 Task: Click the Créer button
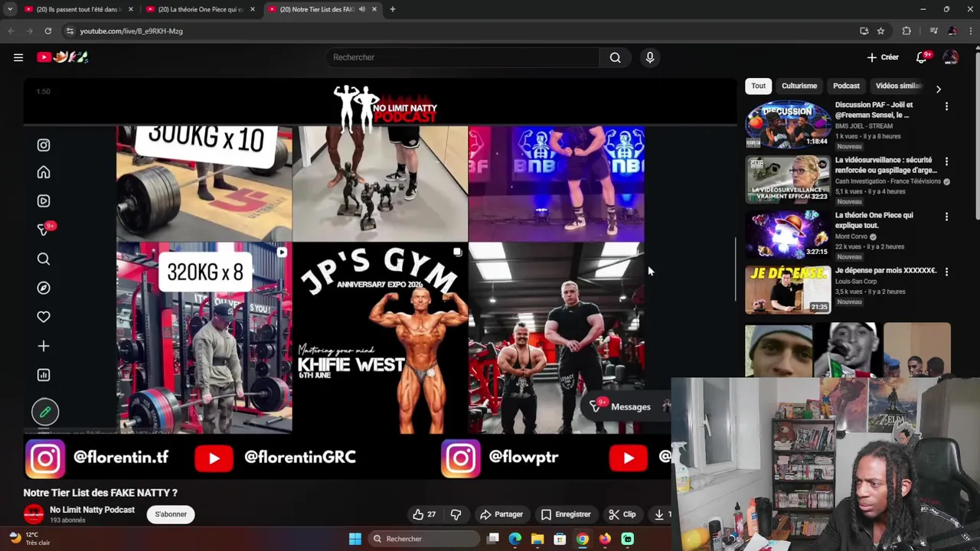883,57
